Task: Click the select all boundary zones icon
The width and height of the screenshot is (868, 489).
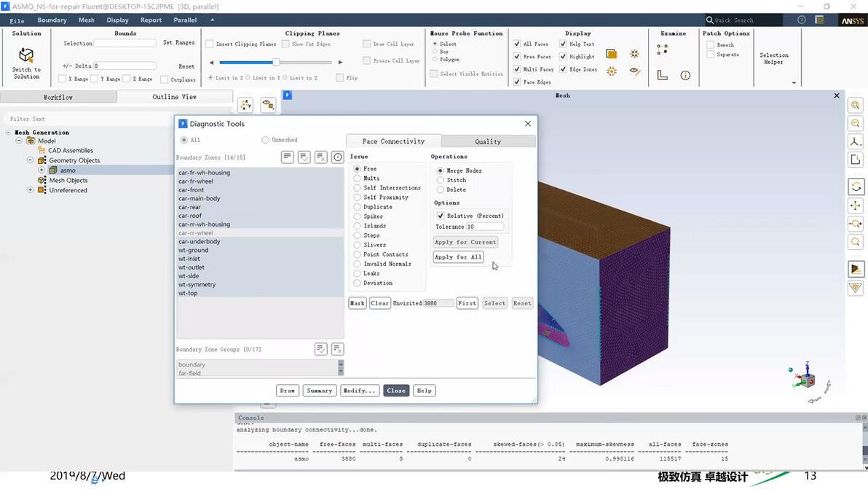Action: coord(304,157)
